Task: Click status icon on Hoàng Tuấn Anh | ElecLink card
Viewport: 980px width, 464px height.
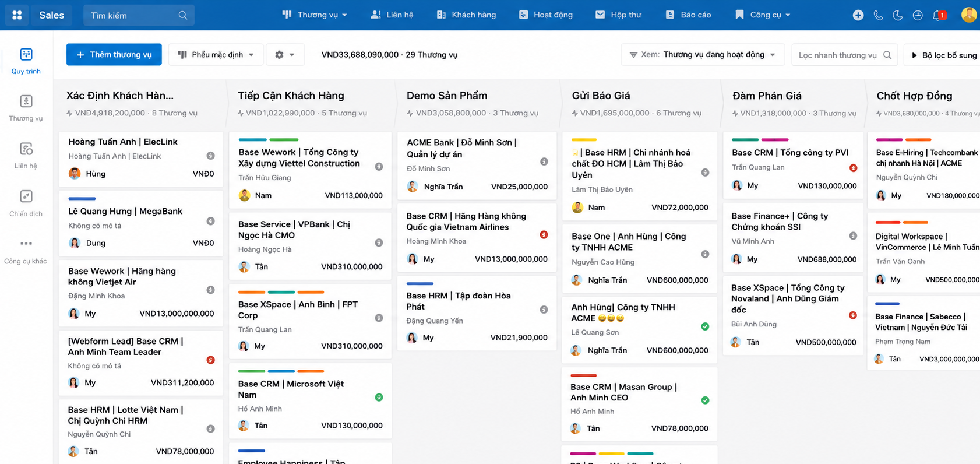Action: [211, 156]
